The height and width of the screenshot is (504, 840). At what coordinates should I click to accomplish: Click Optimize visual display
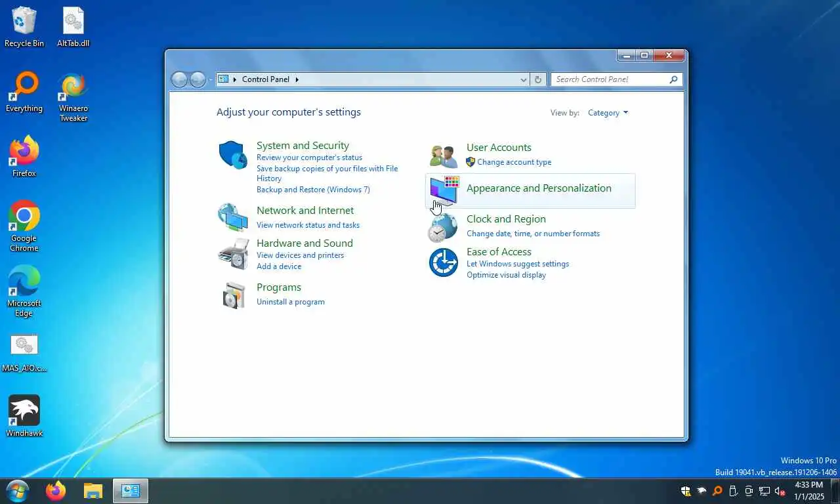click(x=506, y=275)
